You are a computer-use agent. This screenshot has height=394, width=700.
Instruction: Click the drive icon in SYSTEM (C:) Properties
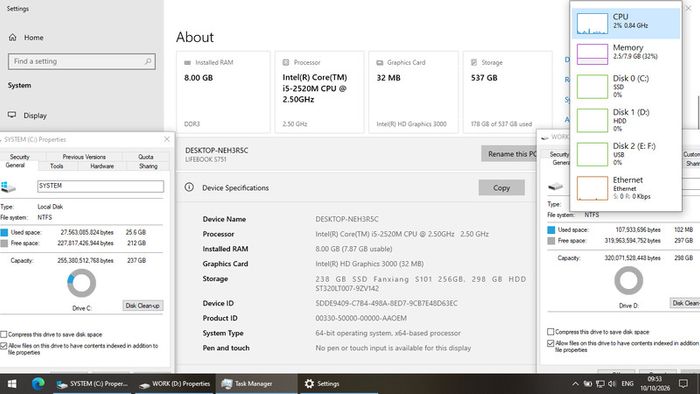tap(8, 187)
